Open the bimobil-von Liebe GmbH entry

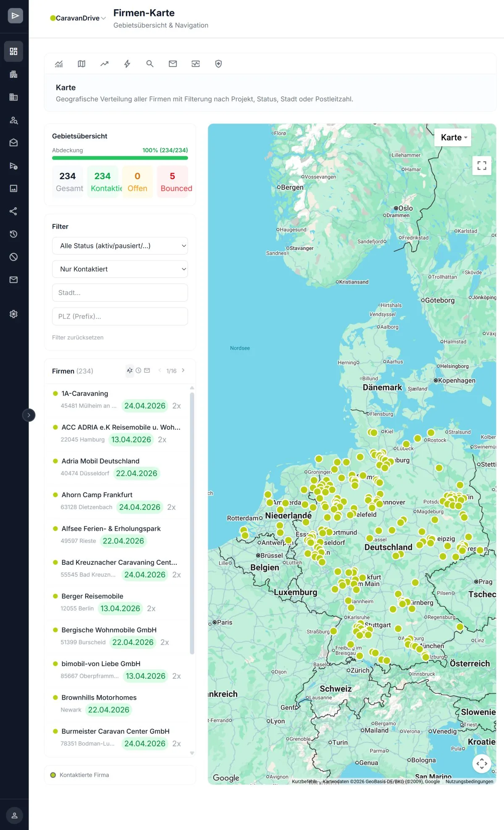117,670
